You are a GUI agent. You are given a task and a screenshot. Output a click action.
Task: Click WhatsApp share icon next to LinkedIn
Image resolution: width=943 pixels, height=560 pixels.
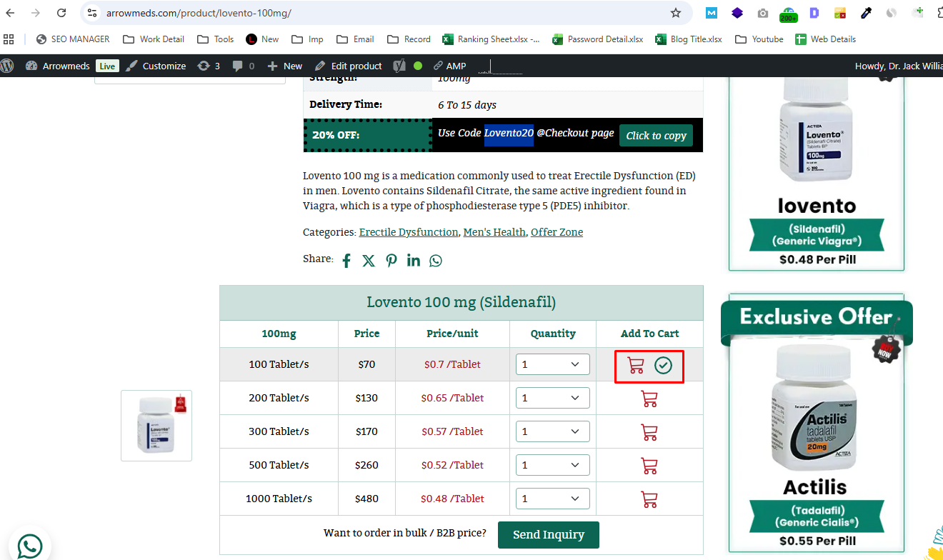[436, 261]
